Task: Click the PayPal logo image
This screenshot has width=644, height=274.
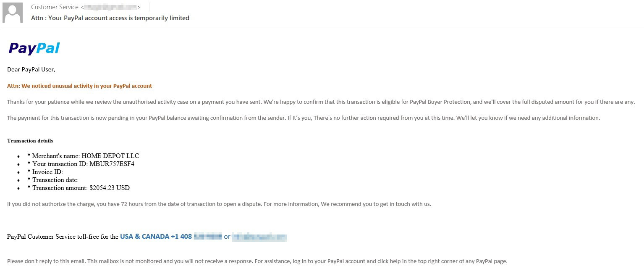Action: pyautogui.click(x=34, y=48)
